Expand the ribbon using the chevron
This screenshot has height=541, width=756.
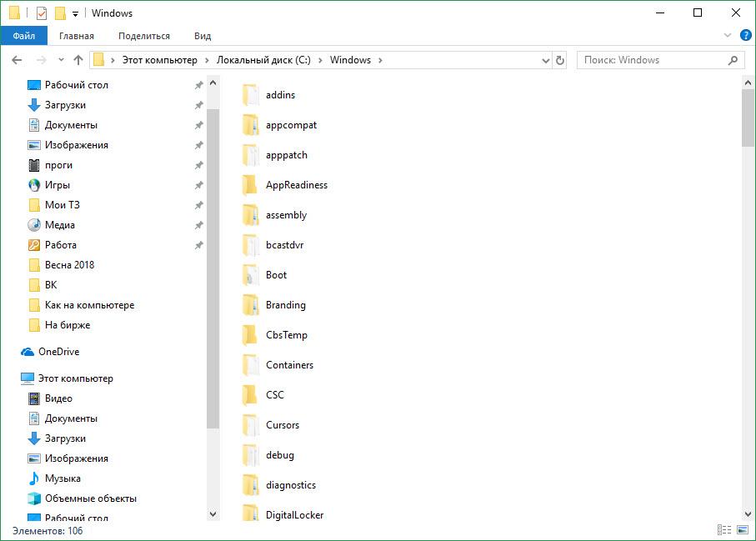click(x=725, y=36)
